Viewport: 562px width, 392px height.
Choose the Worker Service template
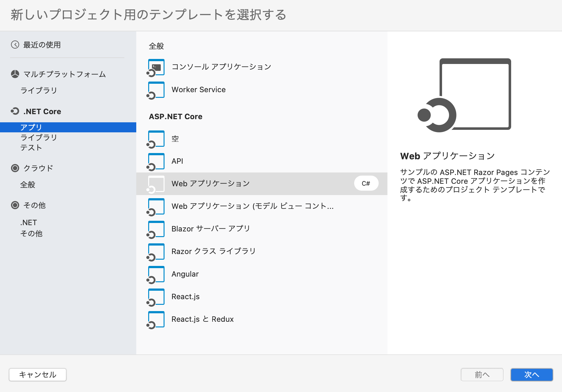tap(262, 90)
